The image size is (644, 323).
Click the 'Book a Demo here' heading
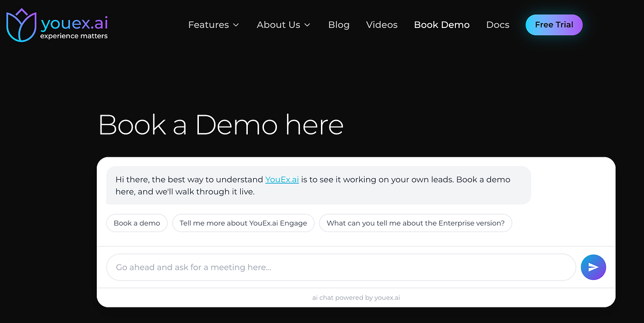click(220, 124)
